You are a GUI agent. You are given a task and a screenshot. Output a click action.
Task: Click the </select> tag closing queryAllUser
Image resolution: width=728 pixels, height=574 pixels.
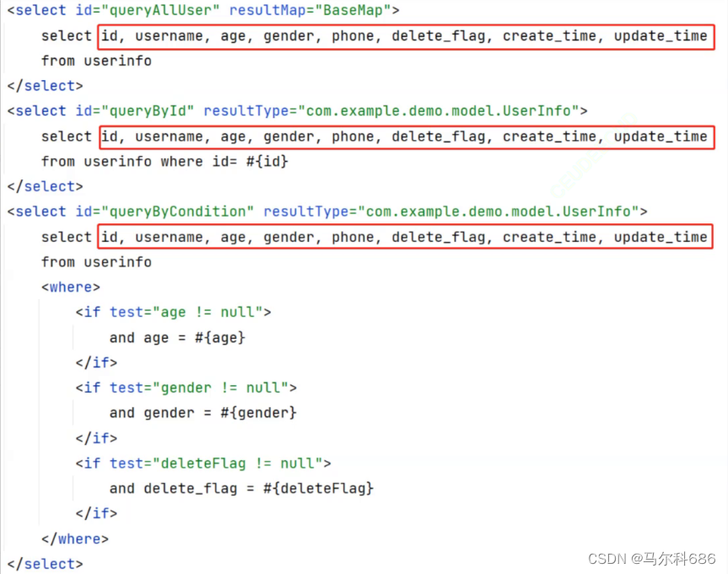pyautogui.click(x=45, y=86)
